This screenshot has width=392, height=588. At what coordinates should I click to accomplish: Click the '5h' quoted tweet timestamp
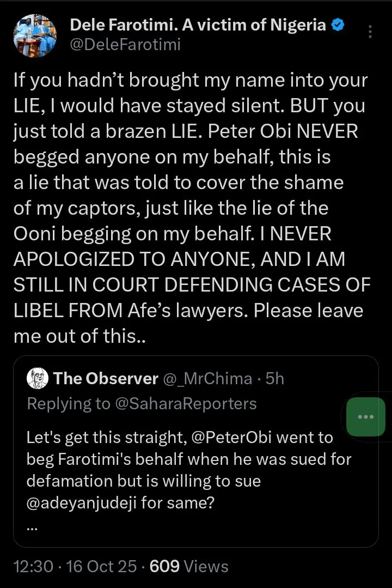[x=274, y=378]
